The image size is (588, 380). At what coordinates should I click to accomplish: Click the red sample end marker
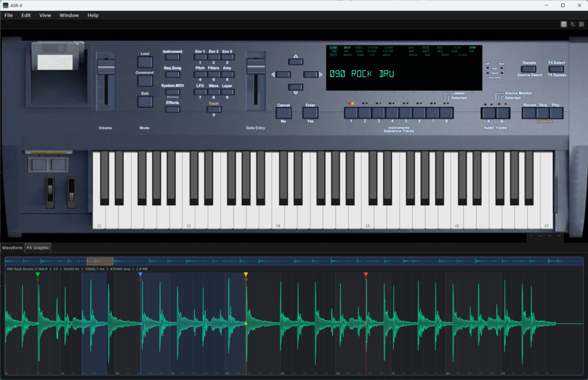point(366,275)
